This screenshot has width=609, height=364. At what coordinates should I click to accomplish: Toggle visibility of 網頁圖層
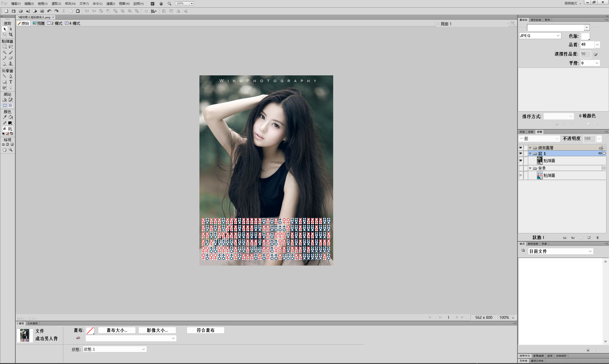tap(520, 148)
